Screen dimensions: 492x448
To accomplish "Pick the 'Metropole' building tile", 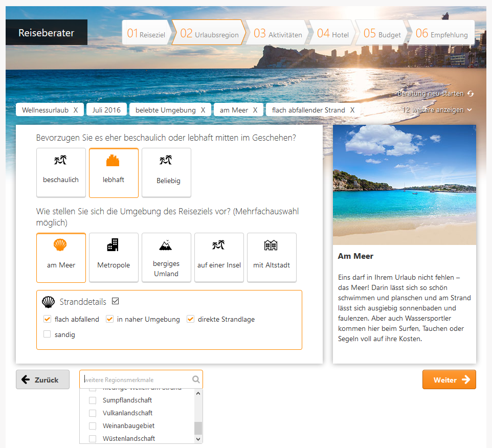I will 114,258.
